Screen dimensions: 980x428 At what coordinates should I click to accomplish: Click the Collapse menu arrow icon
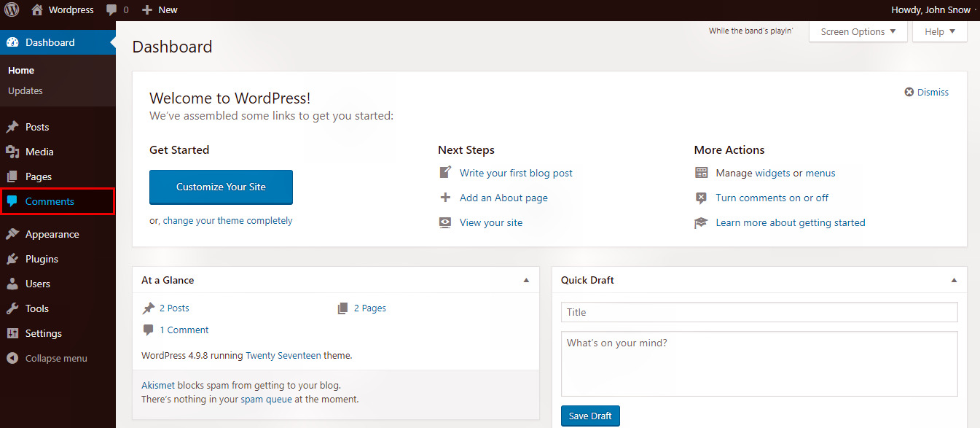pos(12,358)
